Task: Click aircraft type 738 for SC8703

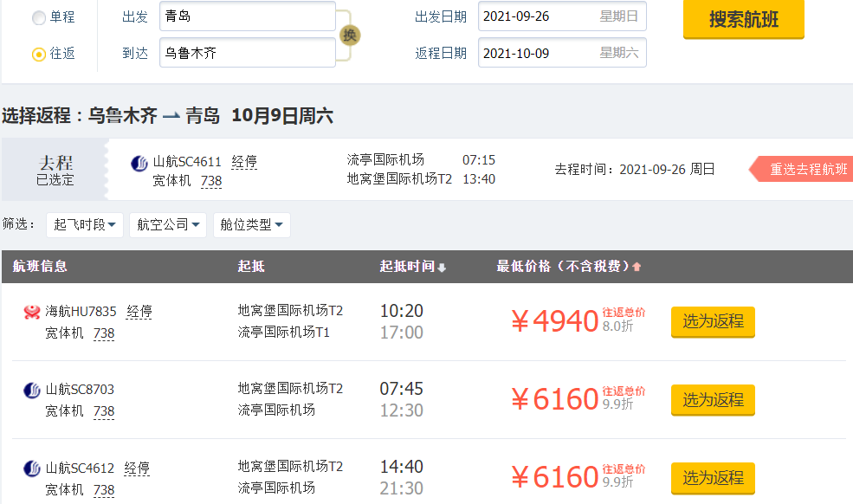Action: click(x=104, y=411)
